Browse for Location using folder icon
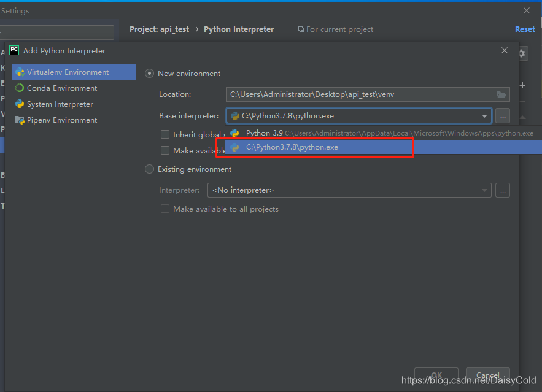 coord(501,94)
